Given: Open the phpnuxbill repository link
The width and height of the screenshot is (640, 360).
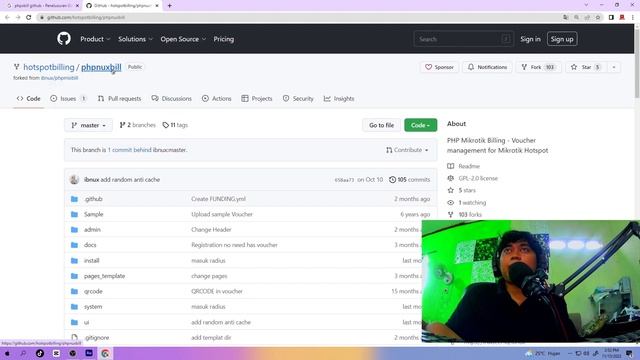Looking at the screenshot, I should pyautogui.click(x=101, y=67).
